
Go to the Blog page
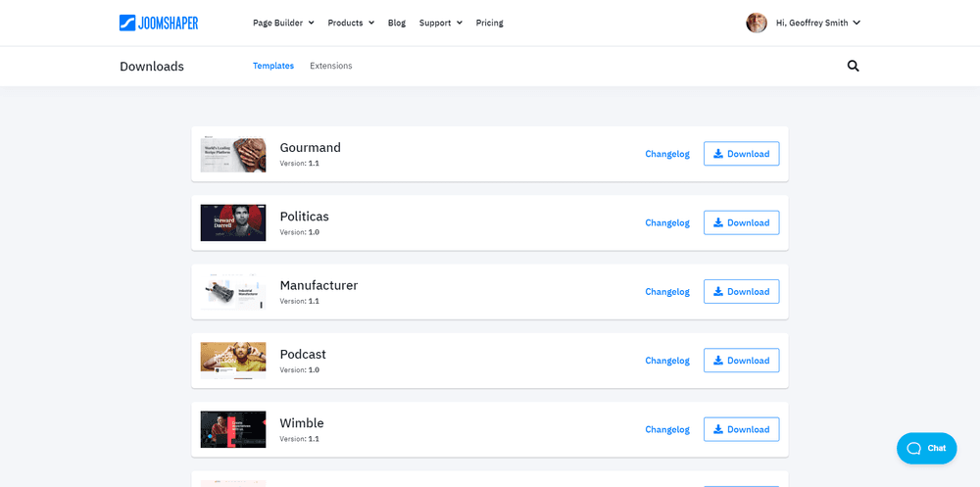[396, 23]
